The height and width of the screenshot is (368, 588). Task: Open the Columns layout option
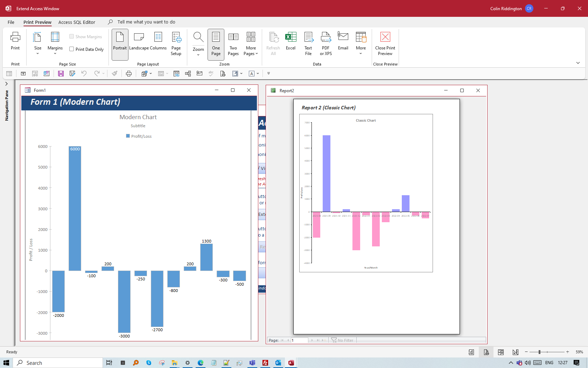[158, 41]
